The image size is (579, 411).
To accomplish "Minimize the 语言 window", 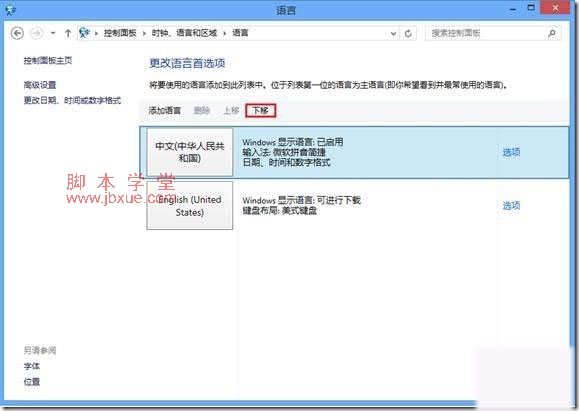I will pyautogui.click(x=513, y=9).
